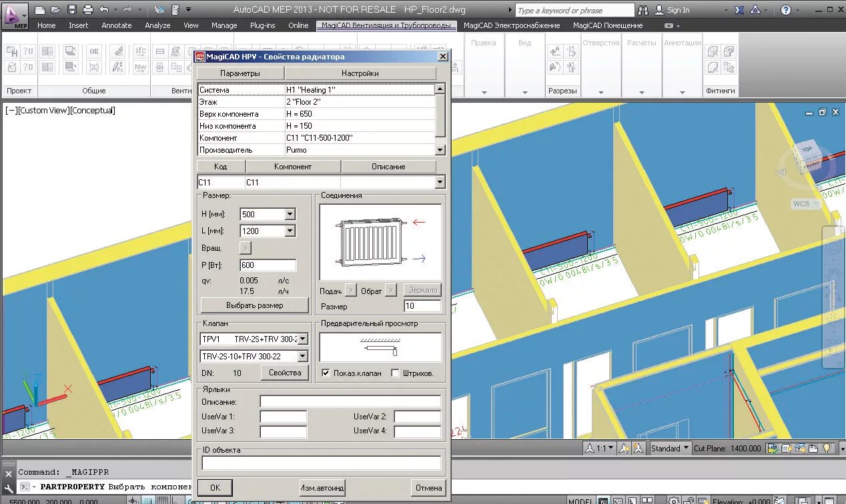Open the Manage ribbon tab
Image resolution: width=846 pixels, height=504 pixels.
(224, 25)
